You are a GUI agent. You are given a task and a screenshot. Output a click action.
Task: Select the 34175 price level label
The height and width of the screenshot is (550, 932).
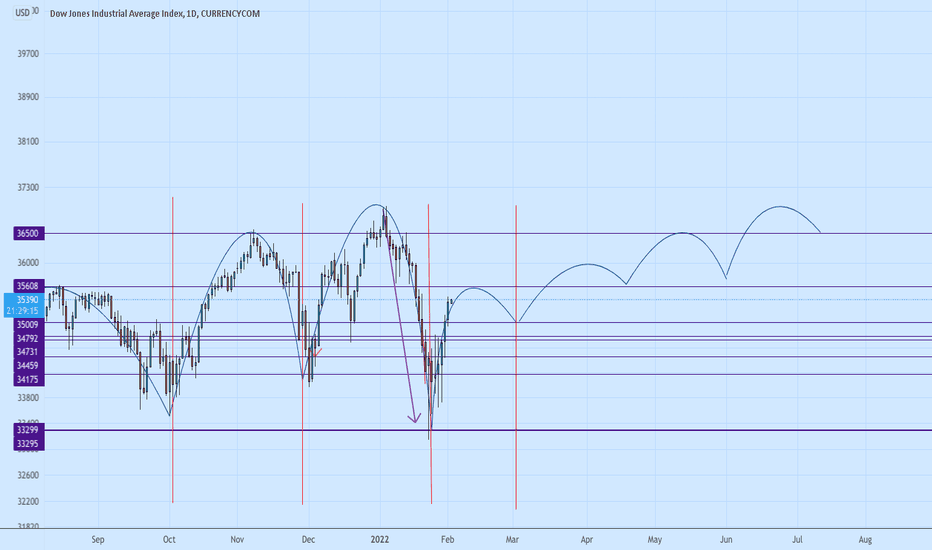[29, 379]
